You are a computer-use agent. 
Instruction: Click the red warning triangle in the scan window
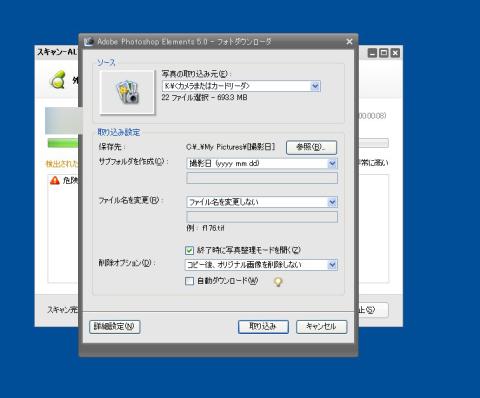click(x=54, y=180)
